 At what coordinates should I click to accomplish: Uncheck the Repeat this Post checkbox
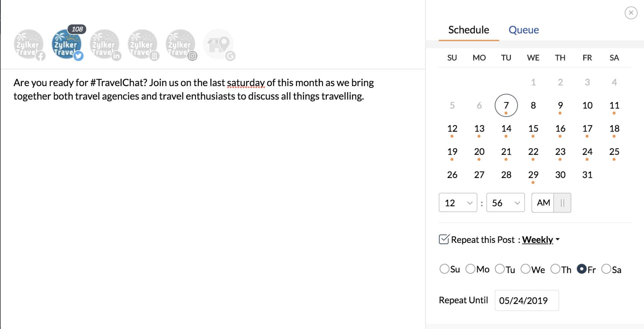click(444, 239)
